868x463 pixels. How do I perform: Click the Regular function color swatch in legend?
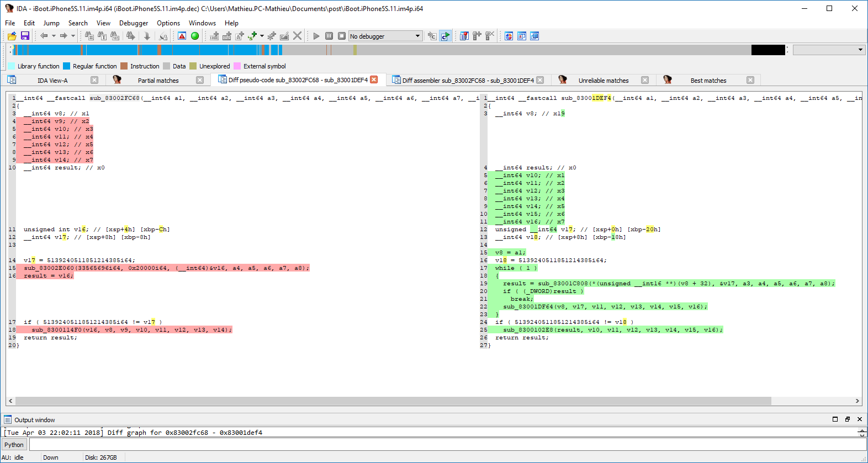click(67, 66)
